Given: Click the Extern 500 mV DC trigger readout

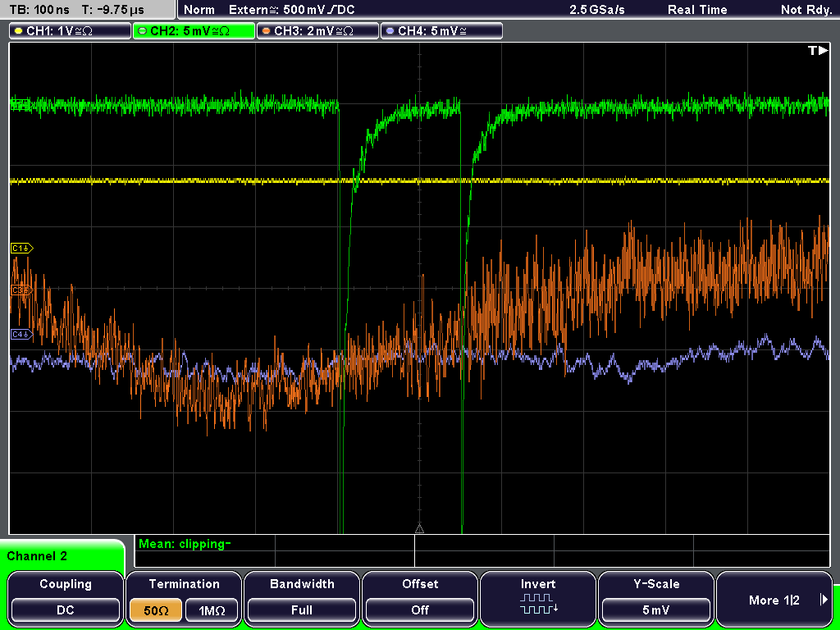Looking at the screenshot, I should (291, 10).
